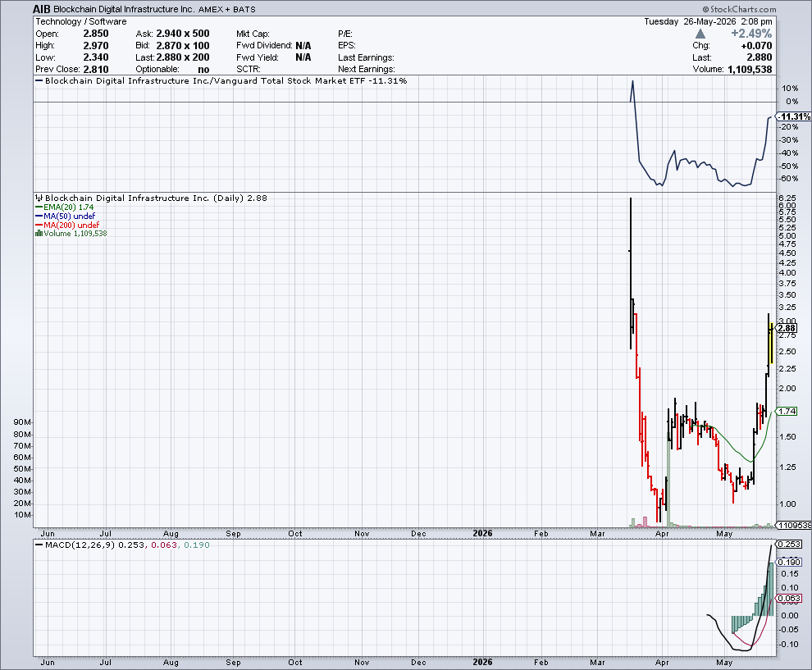The height and width of the screenshot is (670, 812).
Task: Click the 0.063 MACD signal value tag
Action: (789, 598)
